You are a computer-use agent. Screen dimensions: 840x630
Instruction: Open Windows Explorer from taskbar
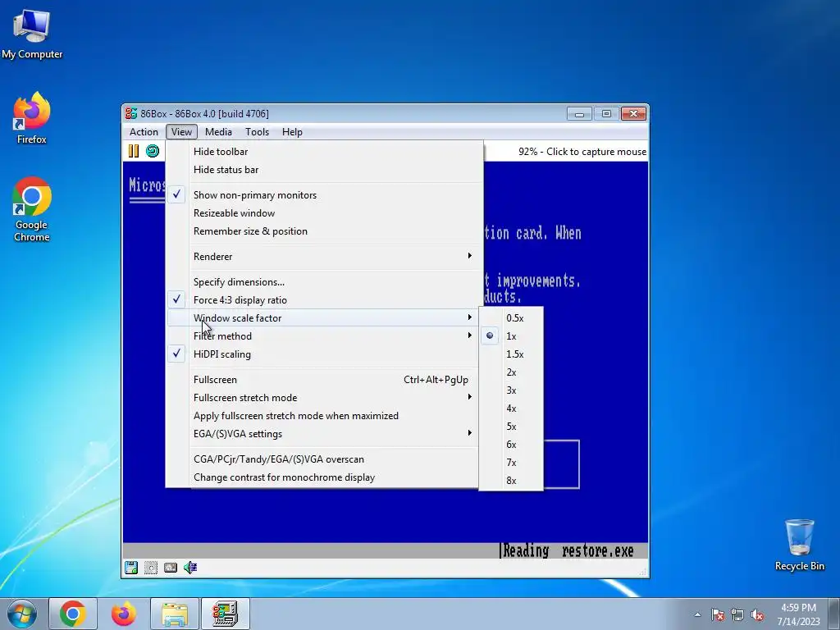click(x=175, y=614)
